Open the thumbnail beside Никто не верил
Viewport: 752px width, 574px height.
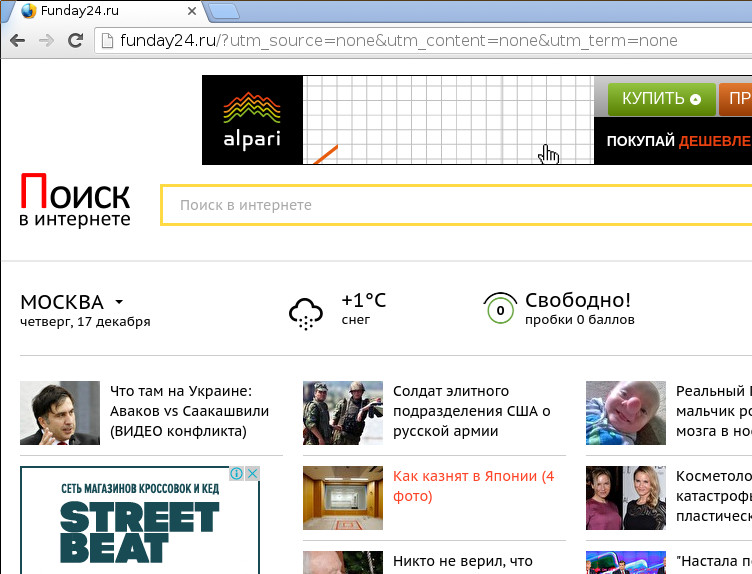click(x=343, y=562)
